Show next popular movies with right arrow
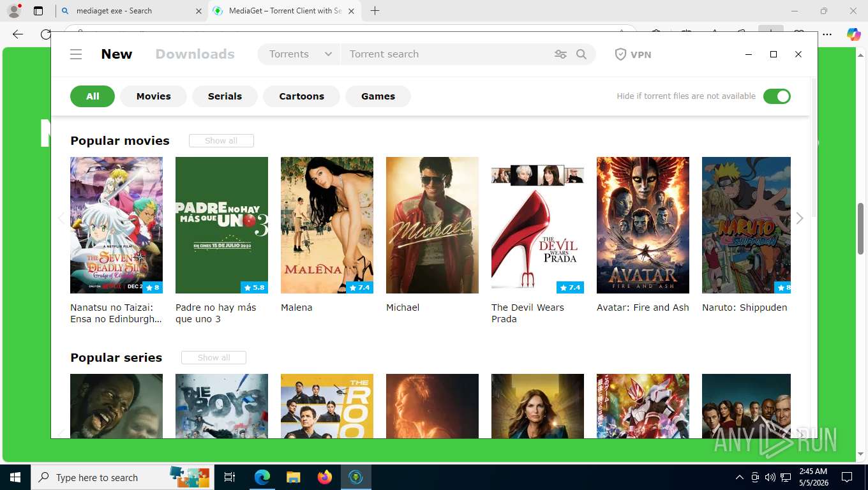 [800, 219]
